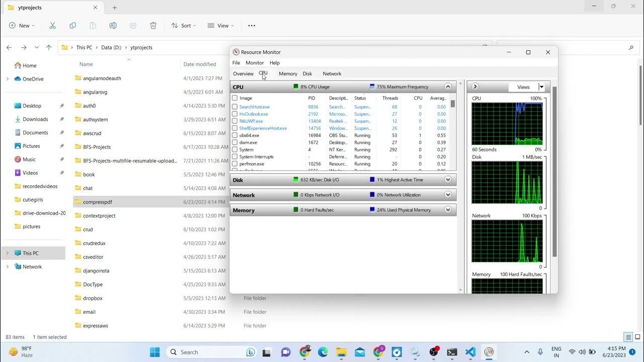Viewport: 644px width, 362px height.
Task: Open the Monitor menu
Action: point(255,63)
